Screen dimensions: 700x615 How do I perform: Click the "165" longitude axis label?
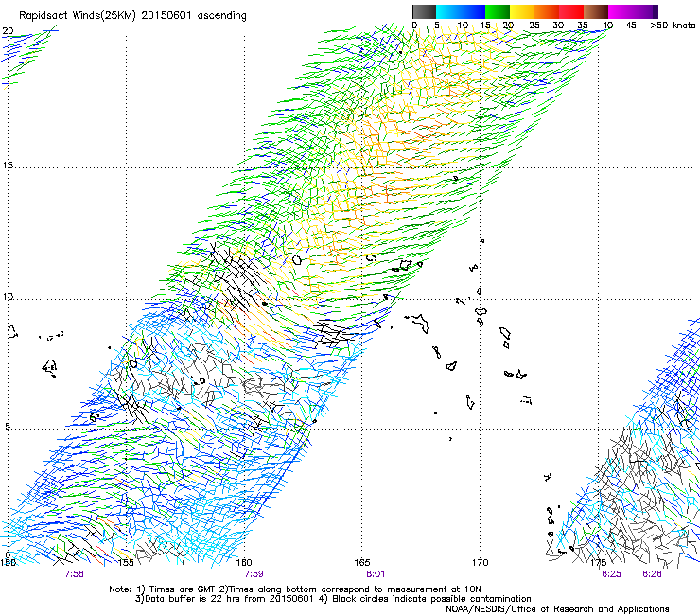coord(361,562)
